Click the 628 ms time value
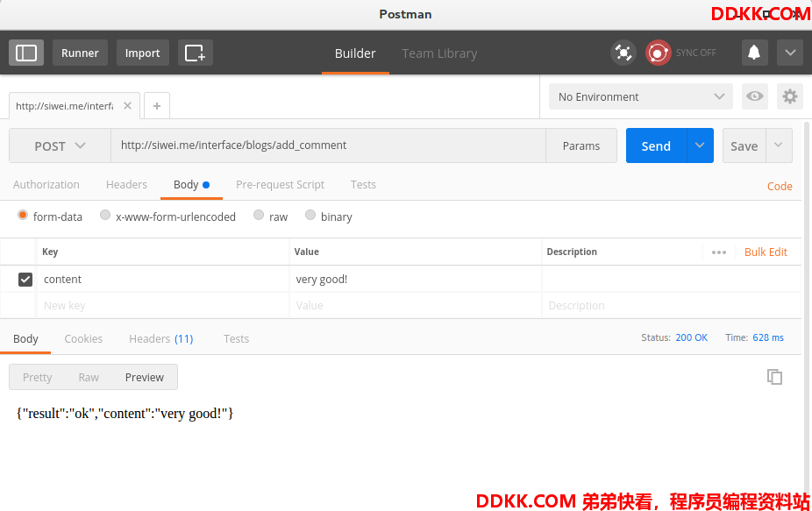 768,337
